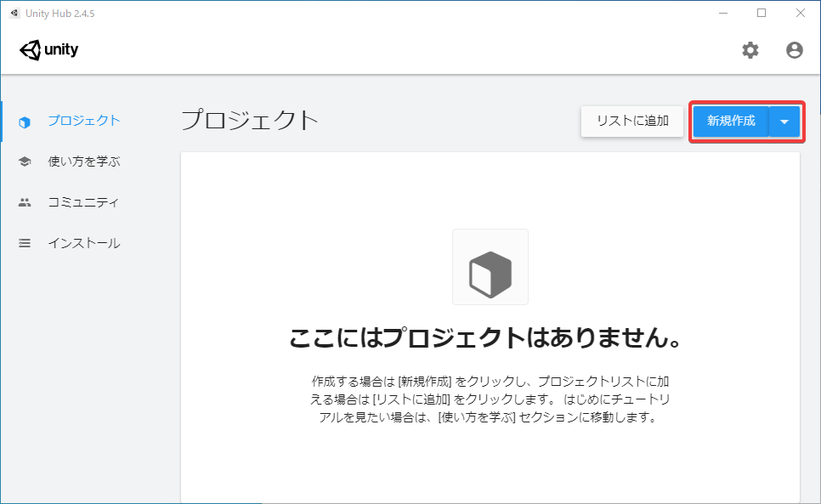Screen dimensions: 821x504
Task: Click the Unity logo in the header
Action: point(48,49)
